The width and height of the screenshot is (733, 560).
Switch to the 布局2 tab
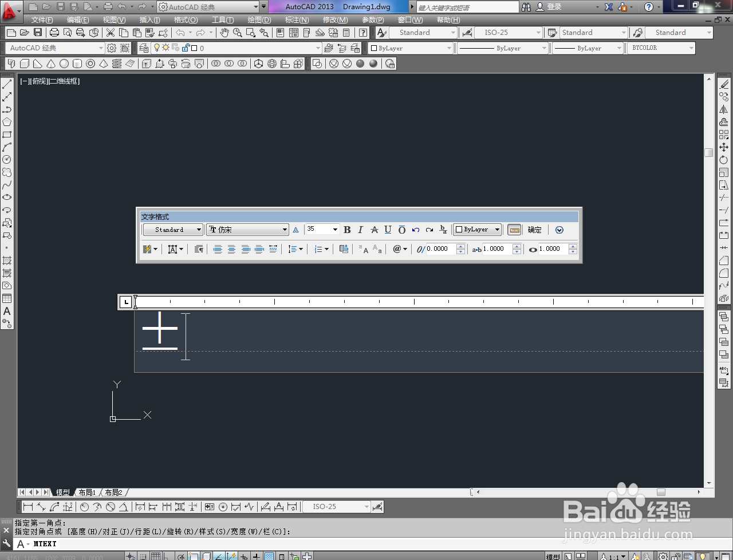(113, 492)
